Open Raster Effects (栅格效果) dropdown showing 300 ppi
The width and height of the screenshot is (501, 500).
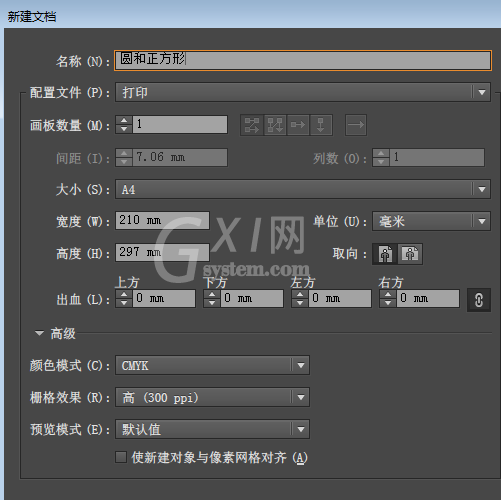(212, 397)
